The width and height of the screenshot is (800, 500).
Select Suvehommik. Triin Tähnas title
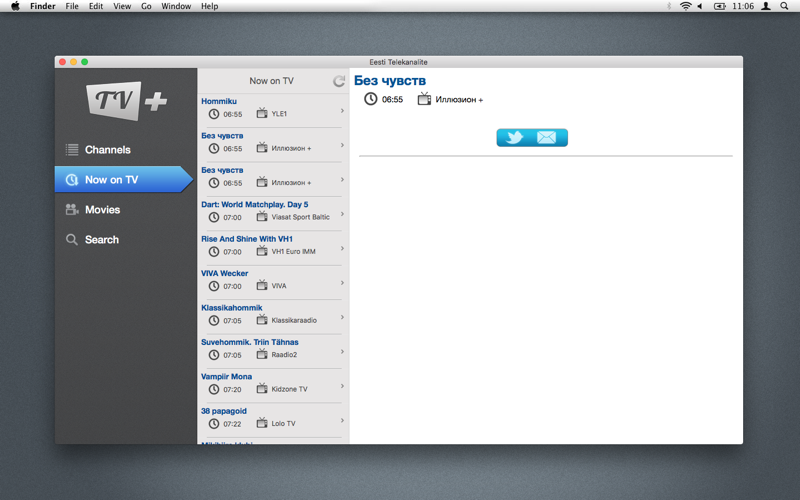pos(250,342)
